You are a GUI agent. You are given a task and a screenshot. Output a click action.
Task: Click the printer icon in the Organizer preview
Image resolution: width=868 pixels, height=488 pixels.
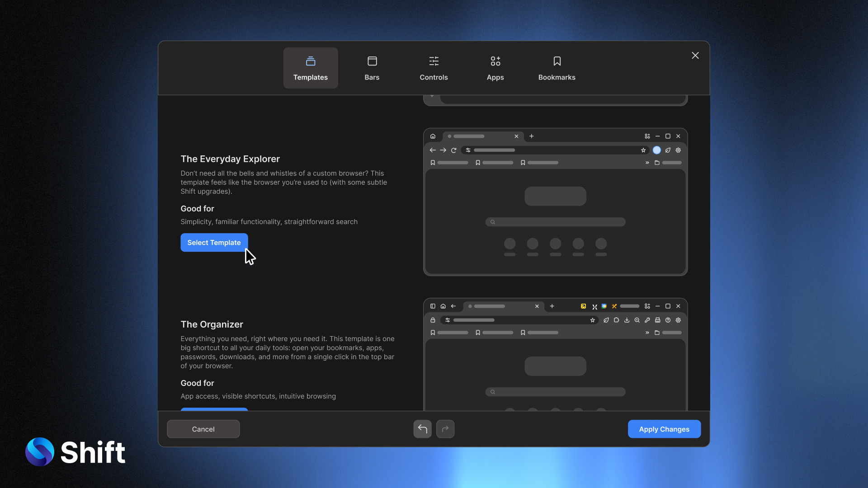click(x=657, y=320)
